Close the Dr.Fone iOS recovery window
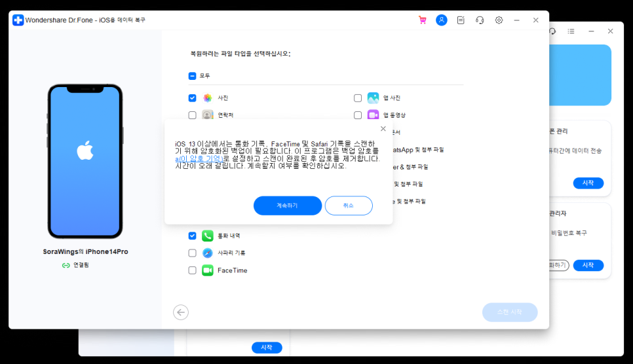Image resolution: width=633 pixels, height=364 pixels. coord(536,20)
